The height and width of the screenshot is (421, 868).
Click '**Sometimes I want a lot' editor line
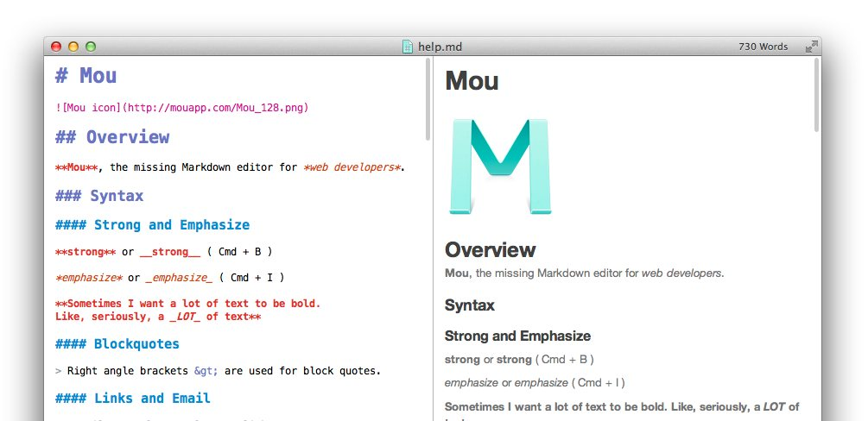coord(187,303)
